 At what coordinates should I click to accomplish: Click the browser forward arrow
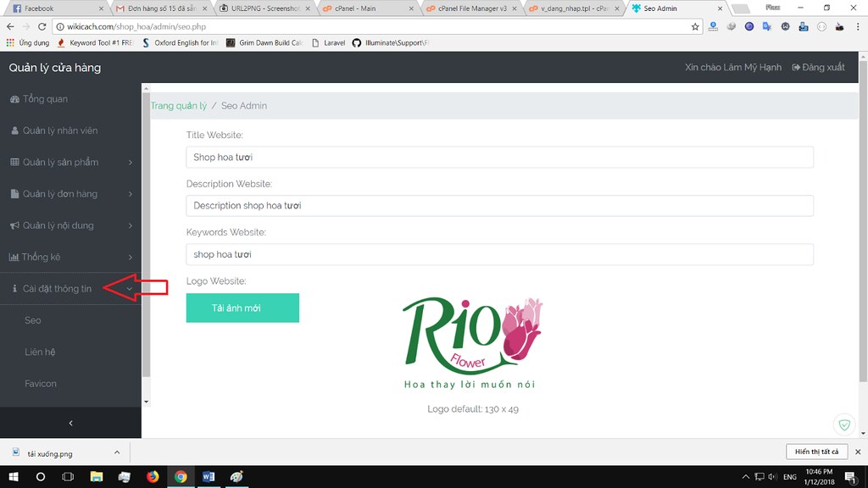26,26
